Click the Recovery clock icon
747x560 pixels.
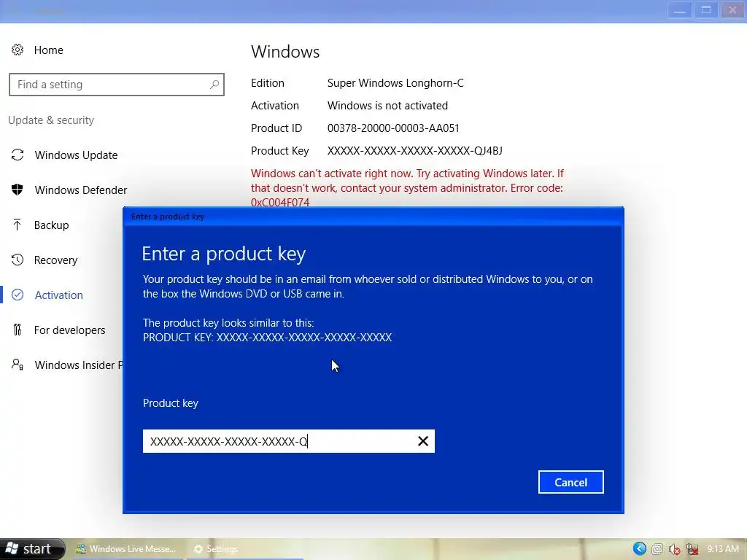pyautogui.click(x=18, y=260)
